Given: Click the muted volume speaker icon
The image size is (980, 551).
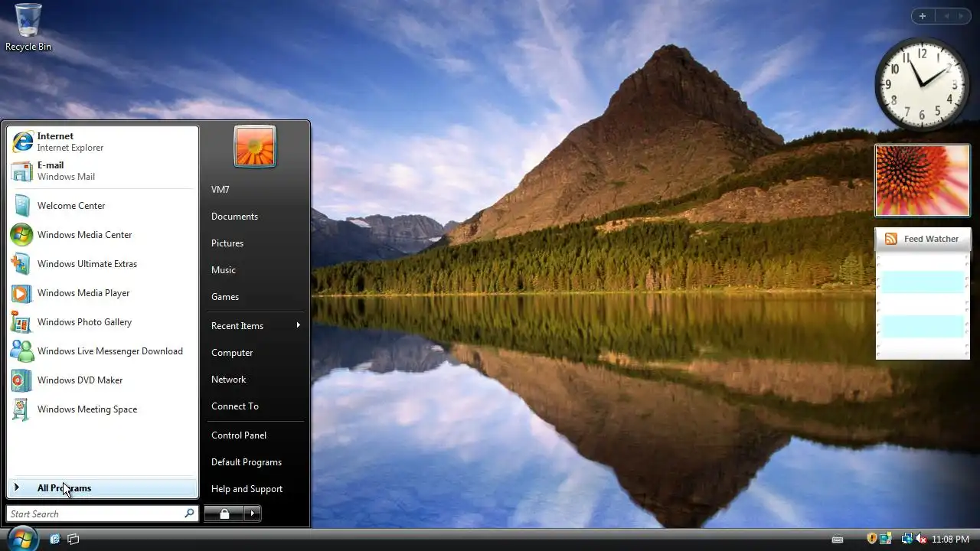Looking at the screenshot, I should pyautogui.click(x=921, y=539).
